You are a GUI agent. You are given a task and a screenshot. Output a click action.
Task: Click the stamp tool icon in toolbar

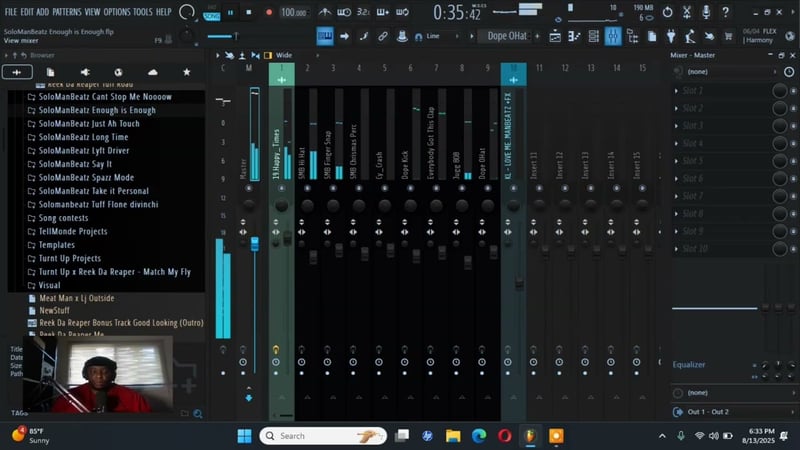tap(402, 36)
